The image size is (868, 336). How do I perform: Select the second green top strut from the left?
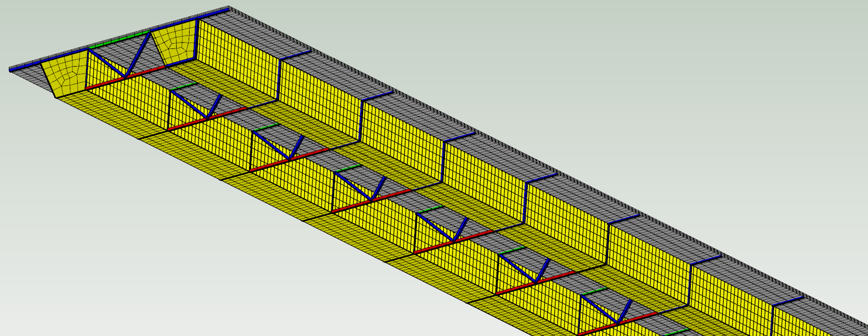pyautogui.click(x=185, y=86)
